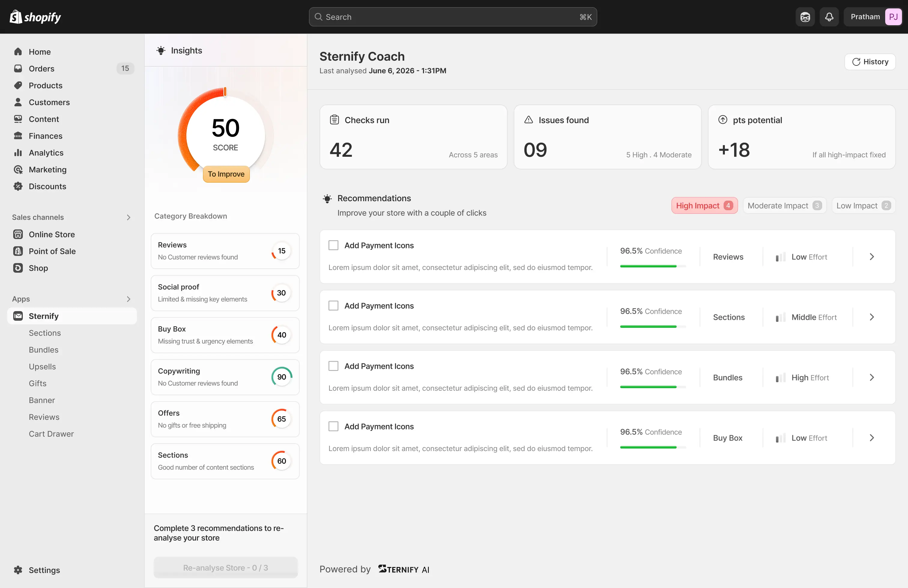Click the Analytics bar chart icon
Screen dimensions: 908x588
click(x=18, y=152)
